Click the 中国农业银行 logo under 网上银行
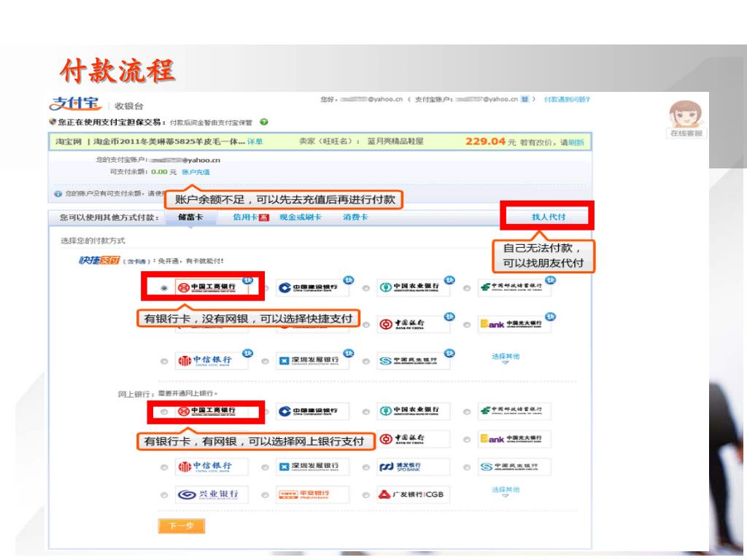The width and height of the screenshot is (747, 560). (414, 411)
